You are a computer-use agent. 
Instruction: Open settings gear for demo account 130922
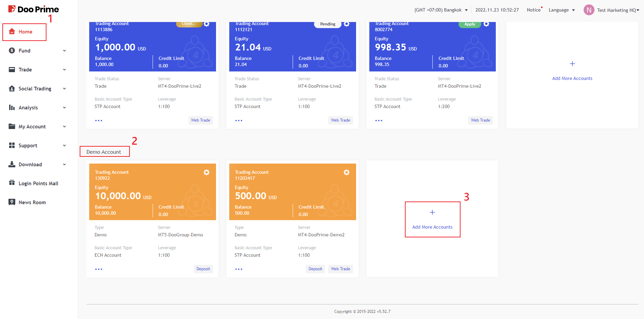point(206,172)
